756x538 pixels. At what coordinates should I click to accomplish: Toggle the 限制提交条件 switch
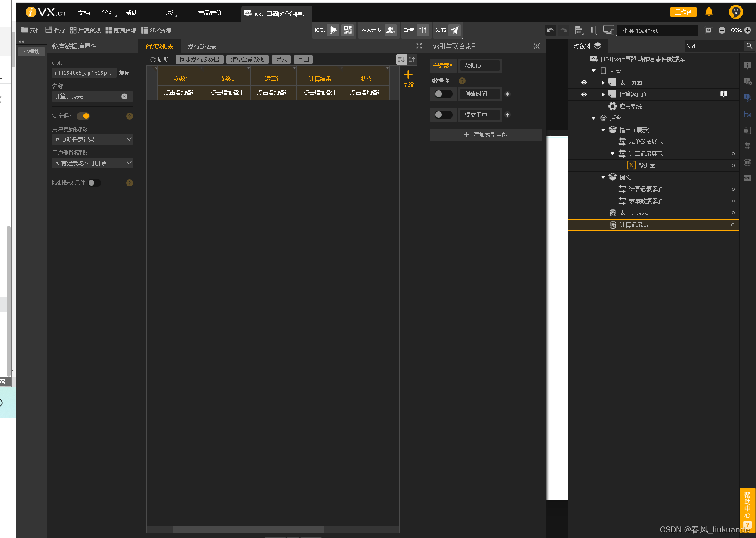coord(95,183)
